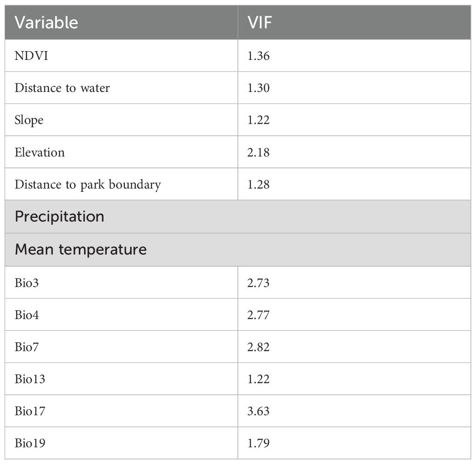Viewport: 476px width, 464px height.
Task: Click the VIF column header
Action: click(259, 22)
